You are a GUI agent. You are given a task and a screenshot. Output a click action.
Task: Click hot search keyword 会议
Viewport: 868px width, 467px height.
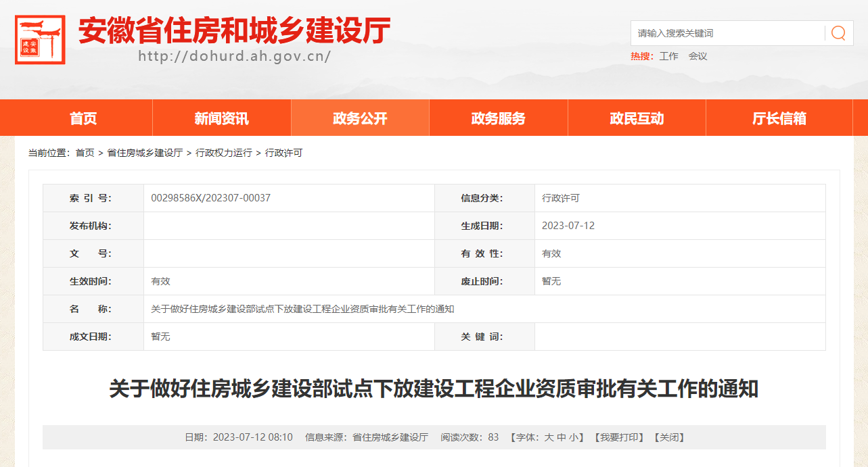point(698,56)
